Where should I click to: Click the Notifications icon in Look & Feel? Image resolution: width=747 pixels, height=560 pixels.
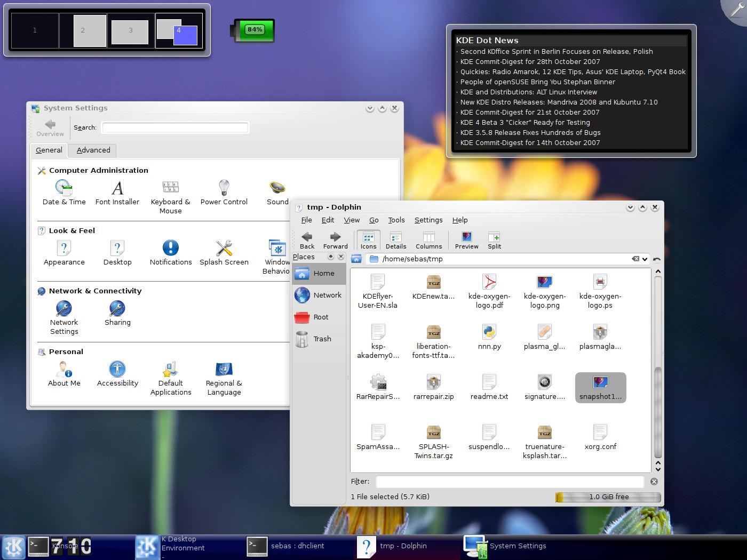tap(171, 253)
